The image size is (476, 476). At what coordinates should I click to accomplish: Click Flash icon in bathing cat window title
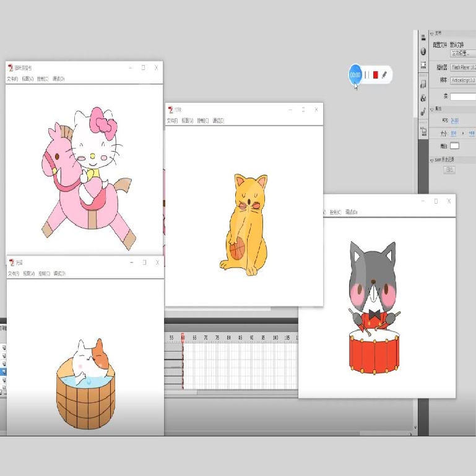point(12,262)
